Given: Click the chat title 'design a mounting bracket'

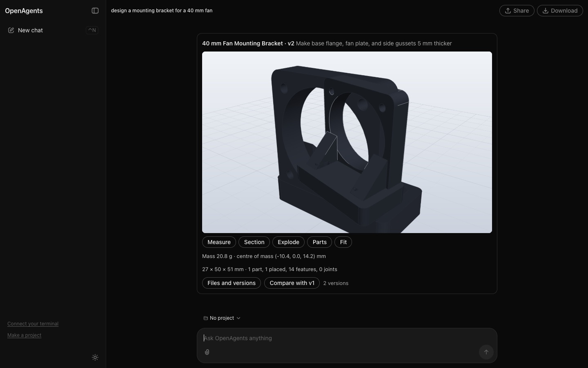Looking at the screenshot, I should coord(162,11).
